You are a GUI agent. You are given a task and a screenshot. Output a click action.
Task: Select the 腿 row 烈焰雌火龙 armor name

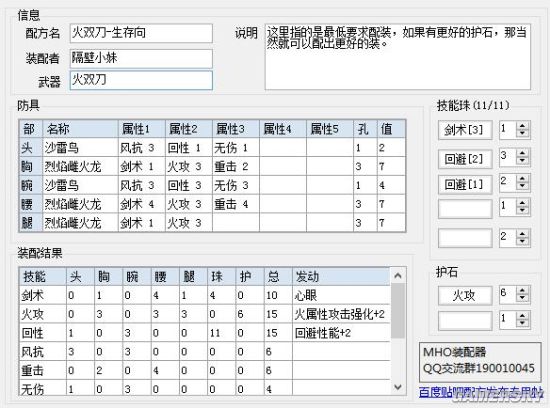click(80, 223)
